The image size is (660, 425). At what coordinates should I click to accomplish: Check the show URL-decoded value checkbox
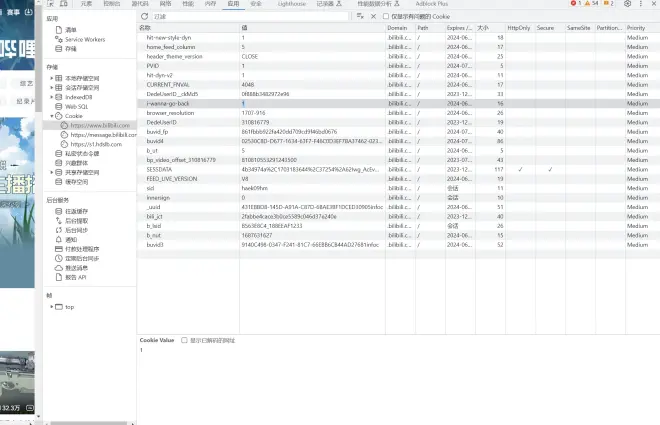pos(184,340)
